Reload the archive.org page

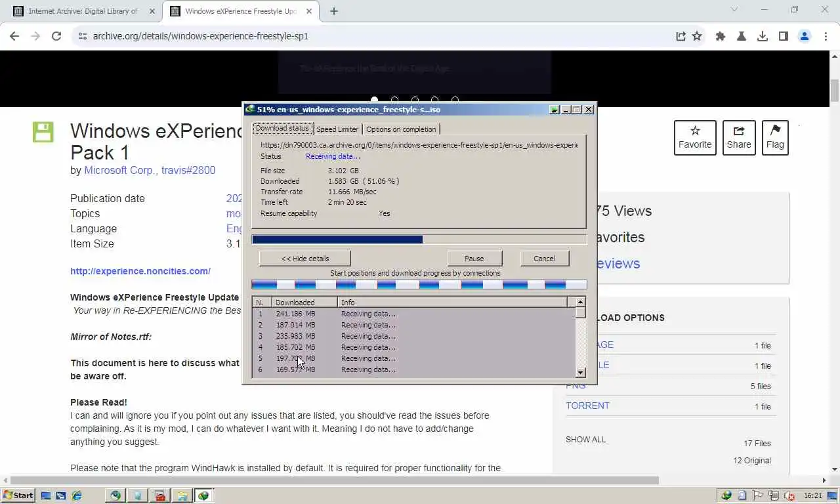pyautogui.click(x=56, y=36)
